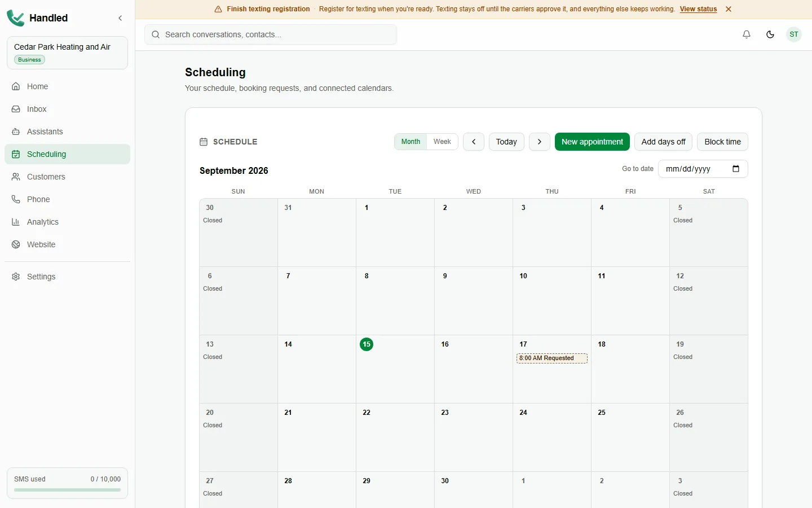
Task: Open Settings in the sidebar
Action: 67,277
